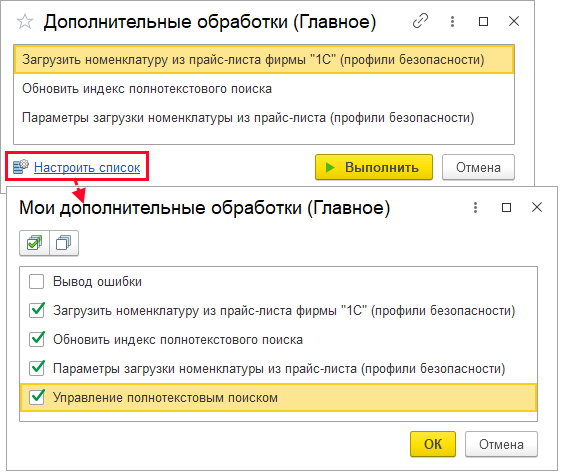Uncheck Обновить индекс полнотекстового поиска checkbox
Image resolution: width=561 pixels, height=473 pixels.
pyautogui.click(x=36, y=339)
